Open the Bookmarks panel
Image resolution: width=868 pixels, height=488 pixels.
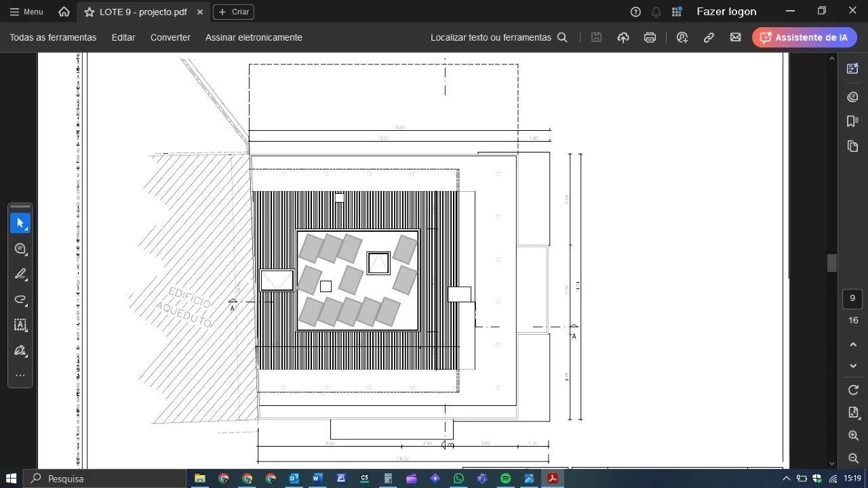click(x=852, y=121)
